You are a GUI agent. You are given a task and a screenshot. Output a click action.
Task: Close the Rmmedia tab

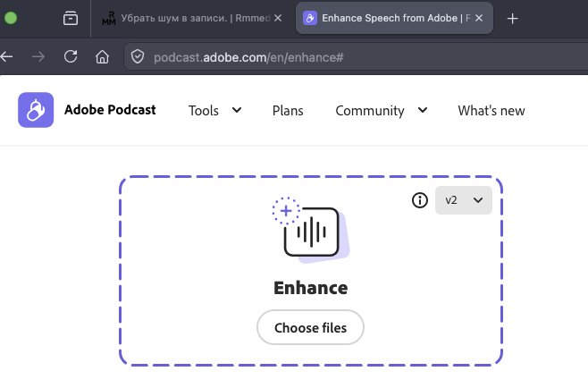click(276, 19)
